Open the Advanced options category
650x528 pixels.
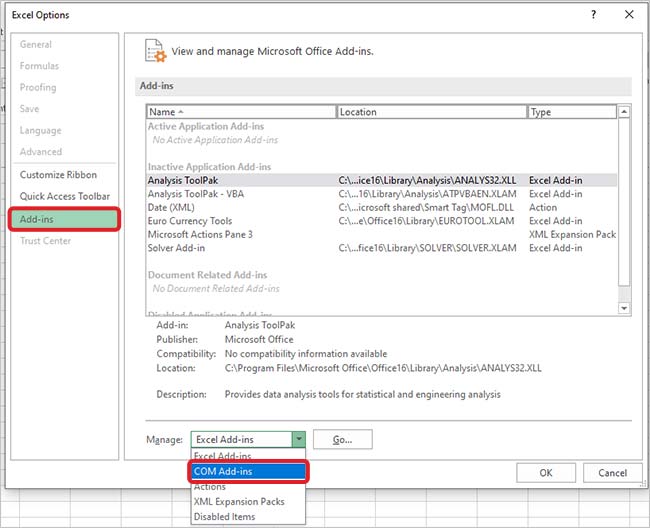(x=41, y=152)
